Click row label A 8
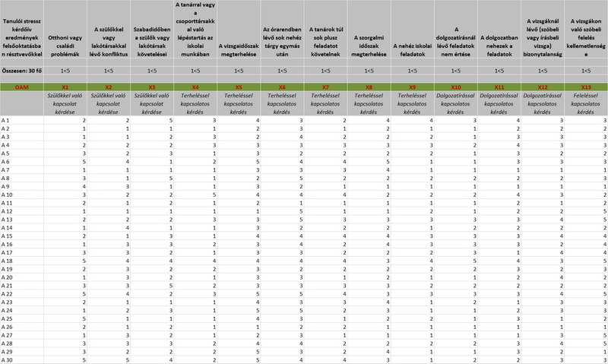 coord(22,178)
